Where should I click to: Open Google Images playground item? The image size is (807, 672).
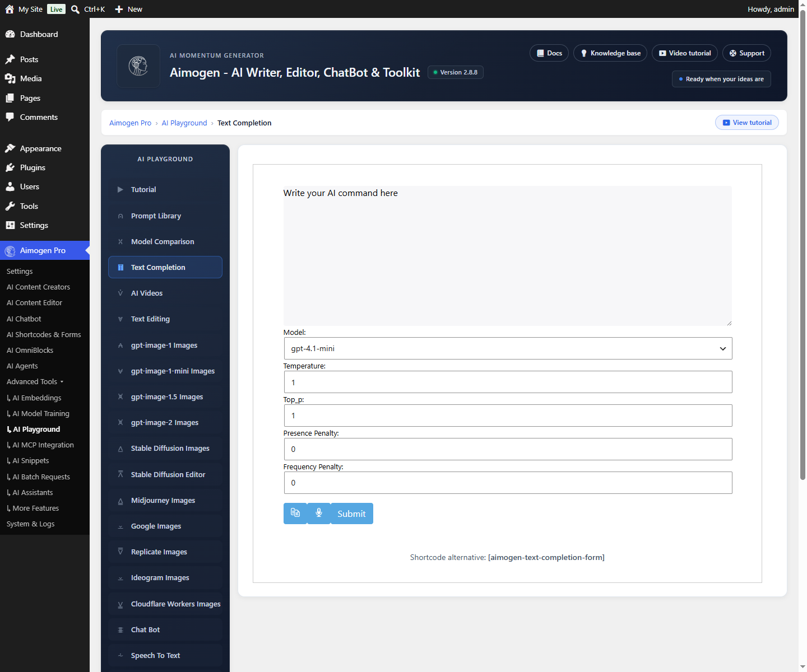165,526
